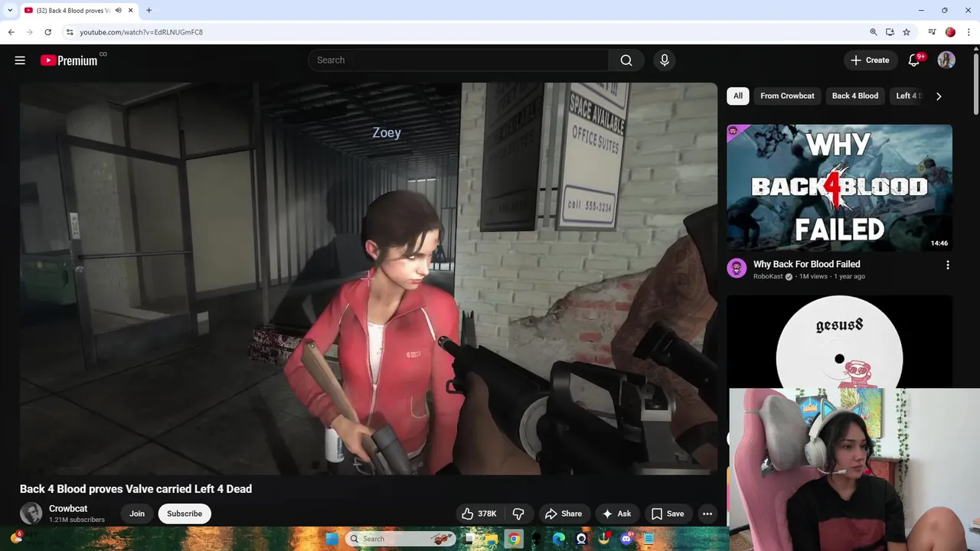The height and width of the screenshot is (551, 980).
Task: Go forward in browser history
Action: click(29, 32)
